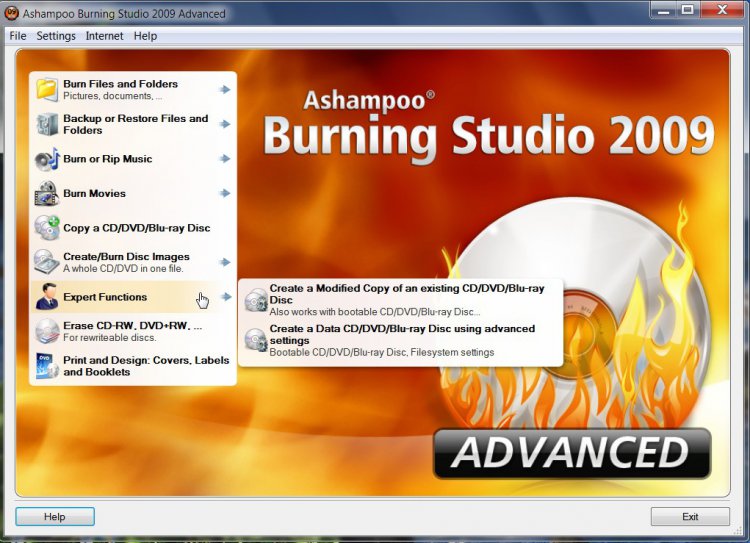750x543 pixels.
Task: Select the Expert Functions entry
Action: click(132, 297)
